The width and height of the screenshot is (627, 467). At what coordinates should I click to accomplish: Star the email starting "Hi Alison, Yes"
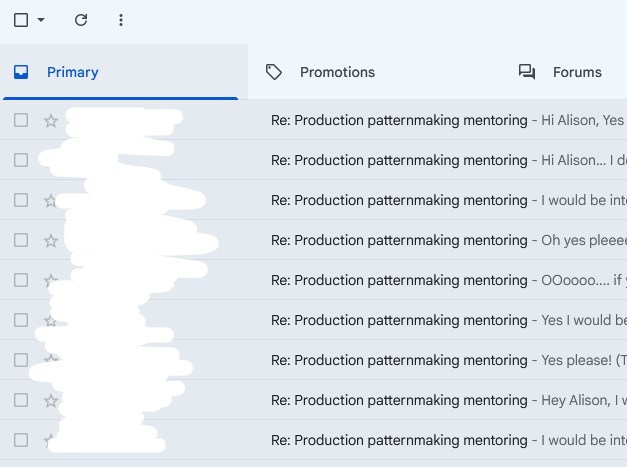(x=51, y=120)
